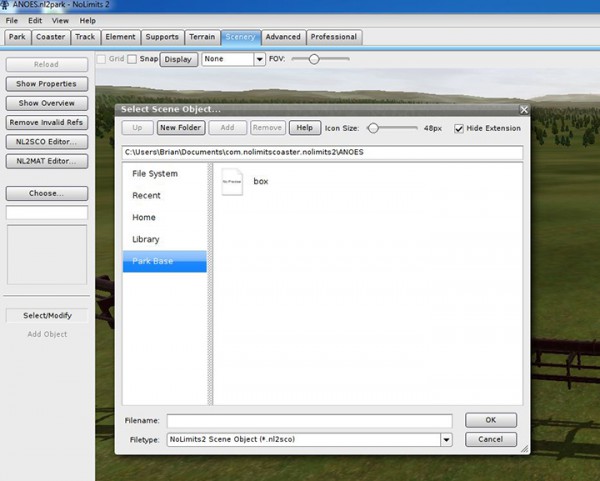
Task: Open the NL2MAT Editor
Action: tap(46, 160)
